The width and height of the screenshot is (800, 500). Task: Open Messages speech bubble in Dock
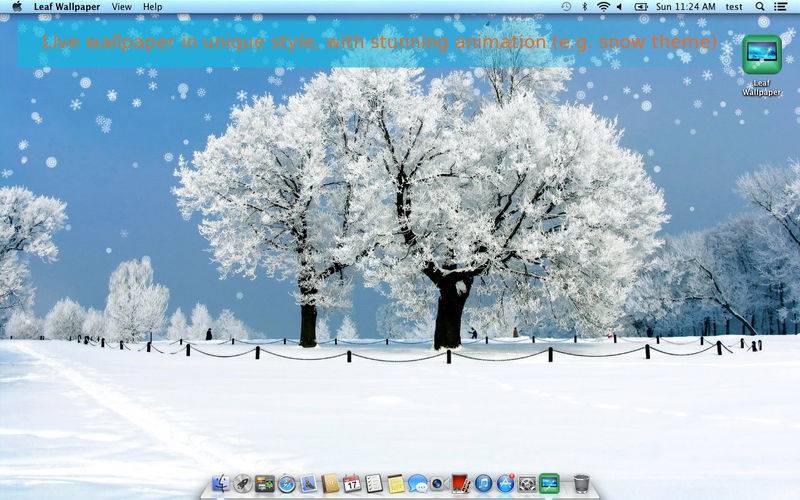coord(418,483)
